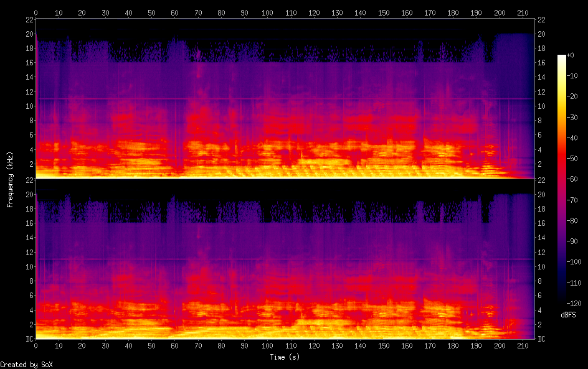Click the "Time (s)" axis title

[285, 357]
